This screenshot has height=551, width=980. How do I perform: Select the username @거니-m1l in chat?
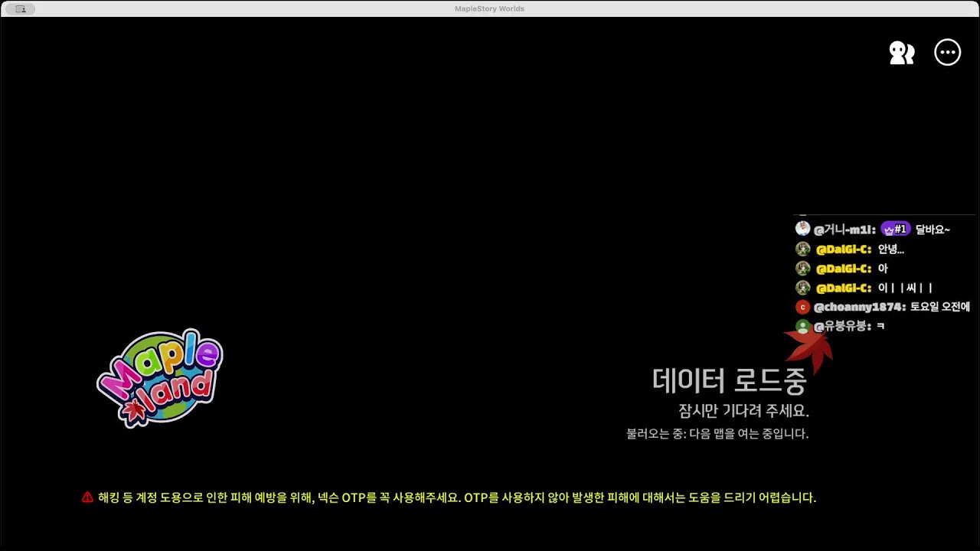point(844,230)
